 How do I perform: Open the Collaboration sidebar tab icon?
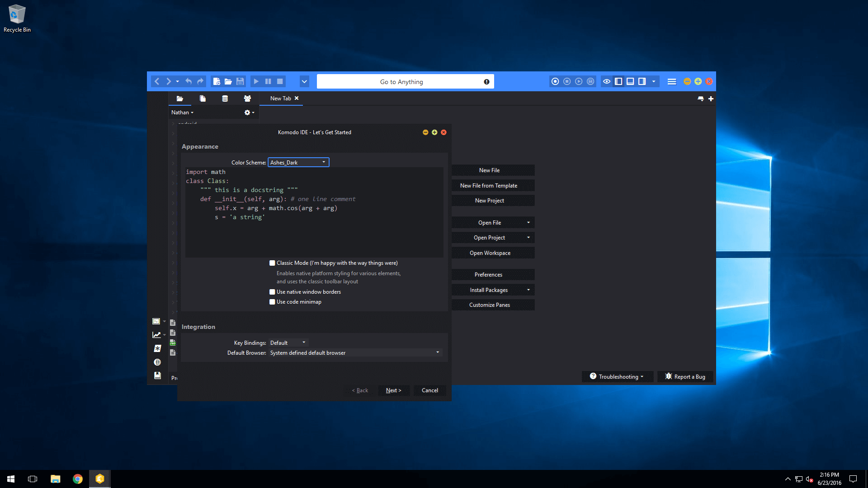[247, 99]
